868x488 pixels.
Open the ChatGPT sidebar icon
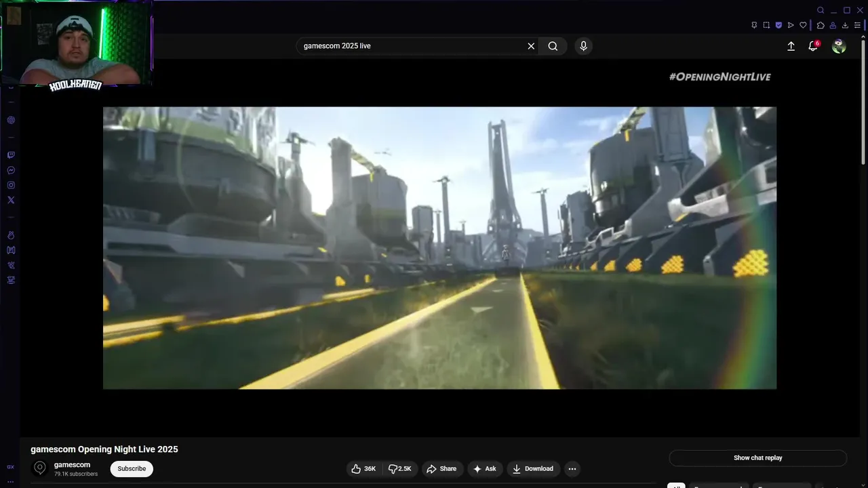coord(11,120)
